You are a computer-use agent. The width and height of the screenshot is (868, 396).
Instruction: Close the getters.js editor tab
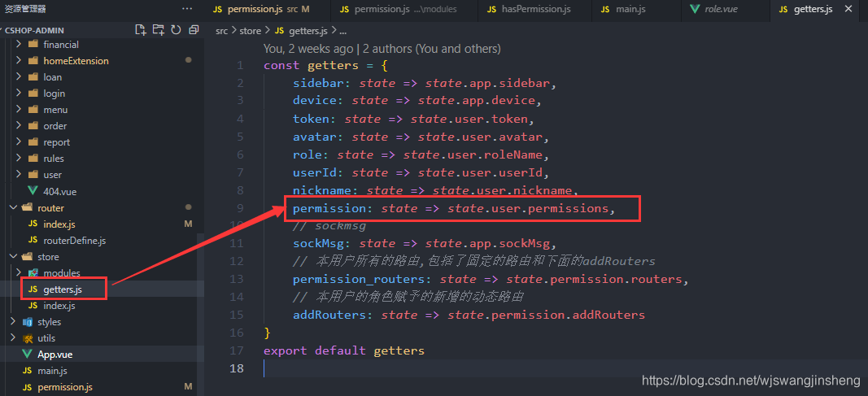pyautogui.click(x=848, y=10)
